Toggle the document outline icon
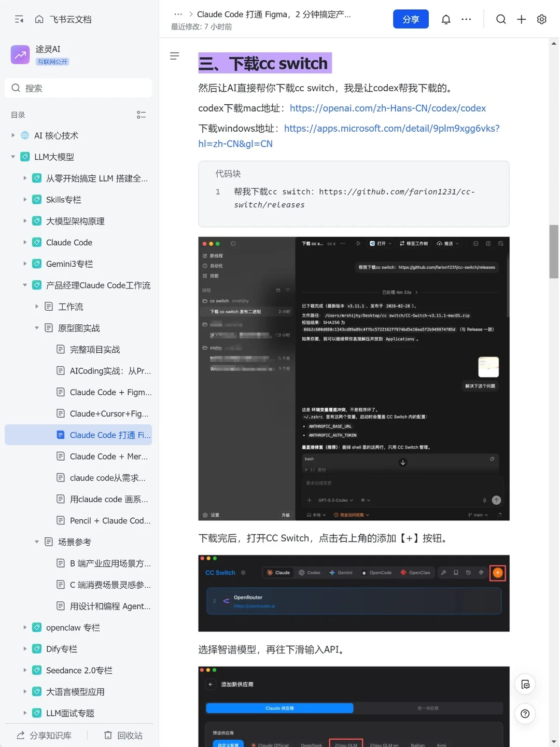The width and height of the screenshot is (560, 747). pyautogui.click(x=175, y=56)
